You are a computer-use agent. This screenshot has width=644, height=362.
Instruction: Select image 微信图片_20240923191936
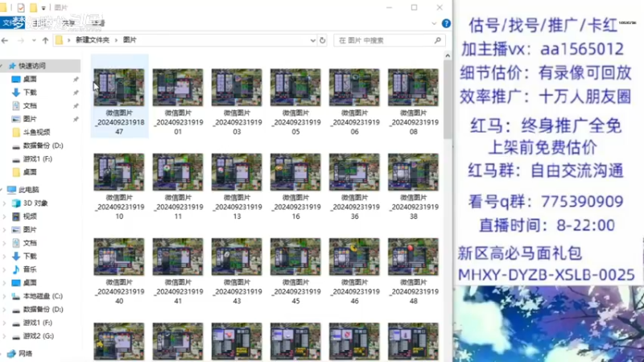[354, 187]
